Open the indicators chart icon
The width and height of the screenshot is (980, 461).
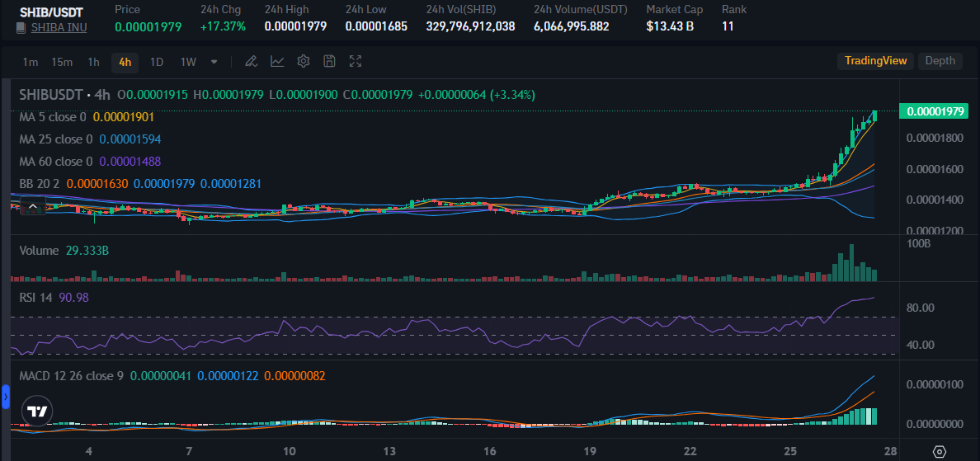click(277, 61)
